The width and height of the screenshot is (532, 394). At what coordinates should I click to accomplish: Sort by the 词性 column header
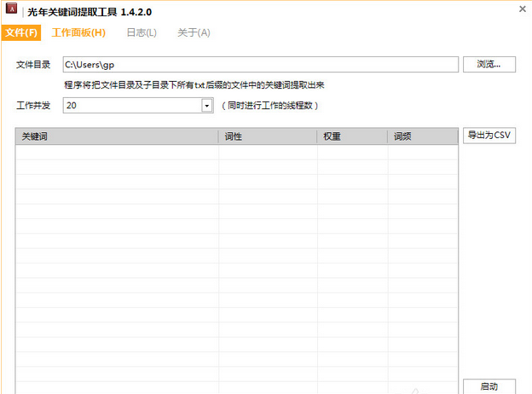click(x=267, y=136)
